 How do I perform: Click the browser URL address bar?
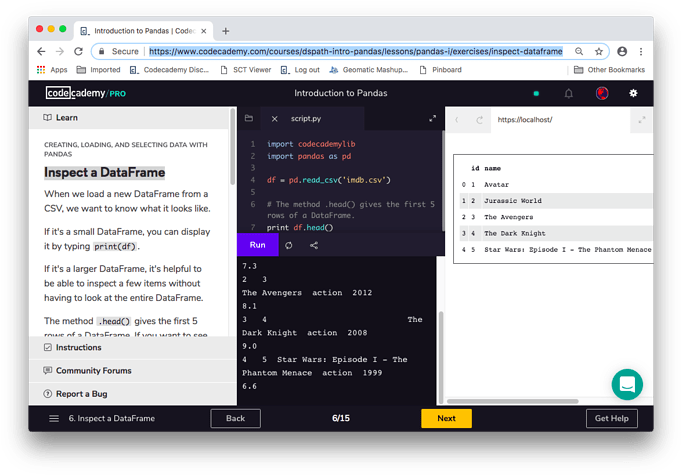point(355,51)
